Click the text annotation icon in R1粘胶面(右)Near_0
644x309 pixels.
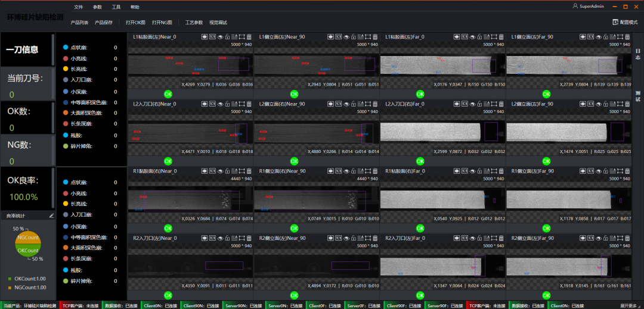(x=235, y=171)
